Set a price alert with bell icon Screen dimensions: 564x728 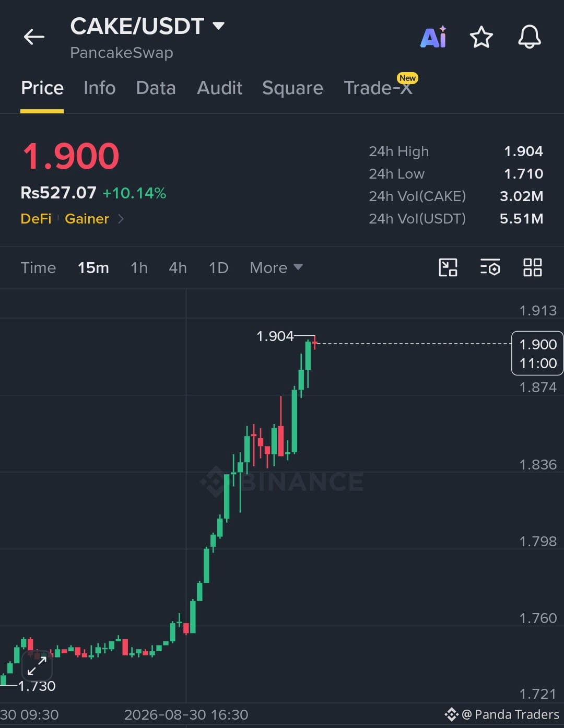pyautogui.click(x=529, y=37)
